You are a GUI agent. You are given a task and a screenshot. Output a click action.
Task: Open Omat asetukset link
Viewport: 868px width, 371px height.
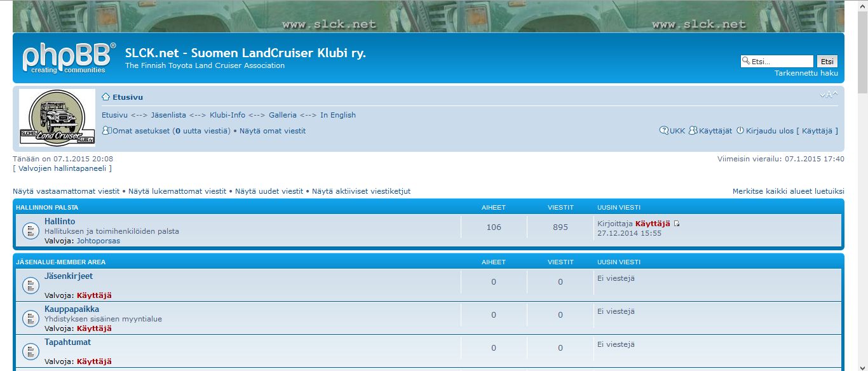coord(141,131)
